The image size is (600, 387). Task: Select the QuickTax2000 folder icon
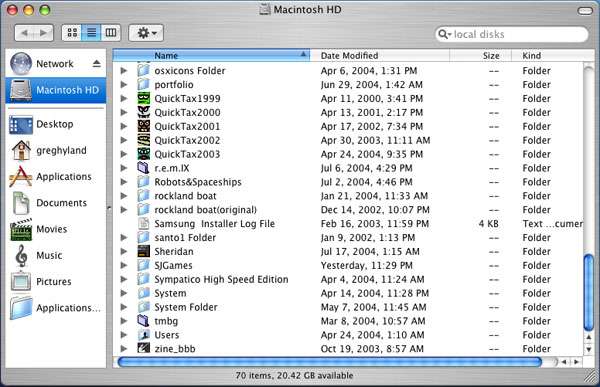143,112
